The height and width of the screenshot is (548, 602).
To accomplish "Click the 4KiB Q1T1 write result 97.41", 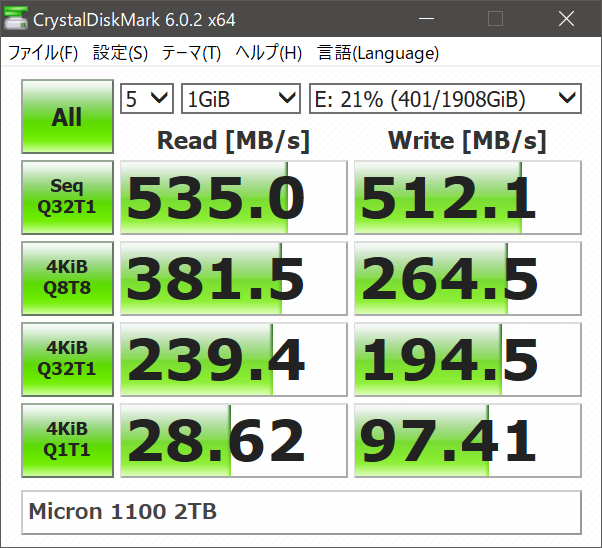I will 468,440.
